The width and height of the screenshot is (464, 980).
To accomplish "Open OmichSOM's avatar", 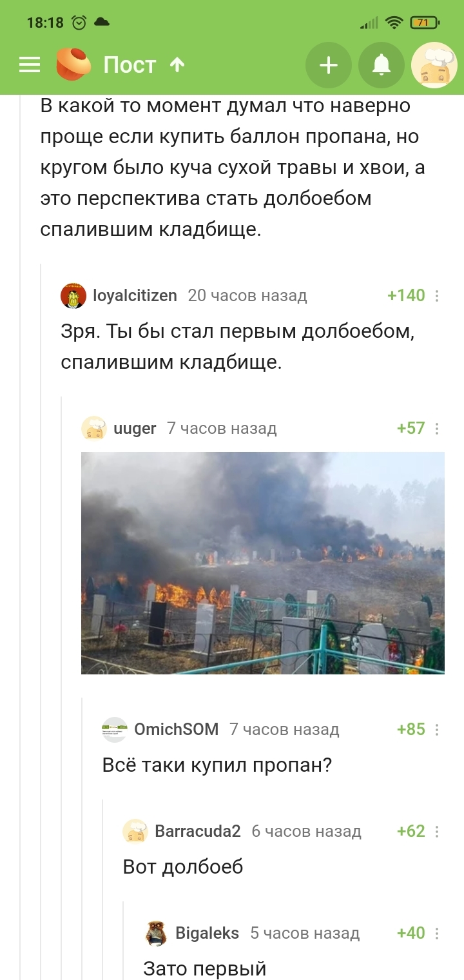I will click(x=115, y=730).
